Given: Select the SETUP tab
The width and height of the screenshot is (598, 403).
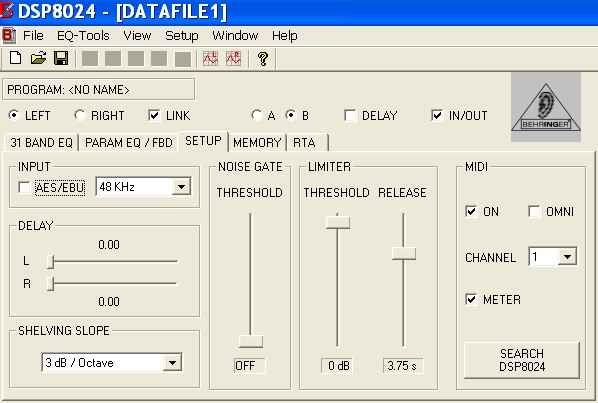Looking at the screenshot, I should tap(203, 141).
